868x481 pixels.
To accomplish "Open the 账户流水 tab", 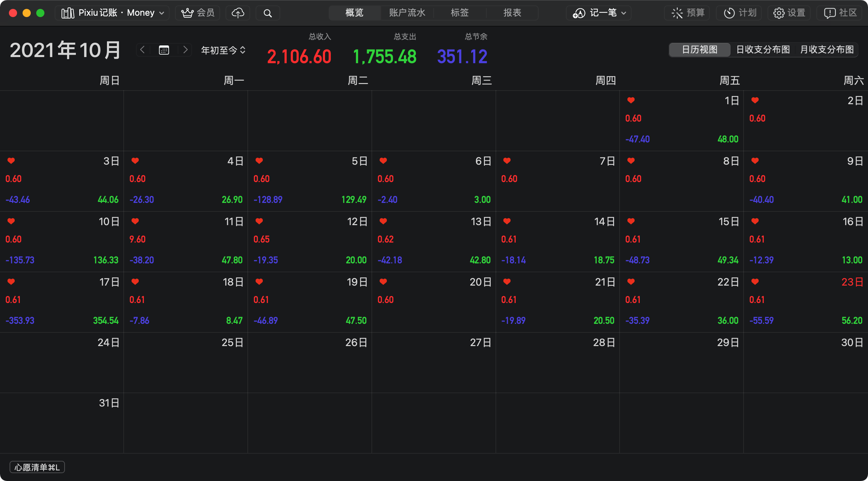I will 407,13.
